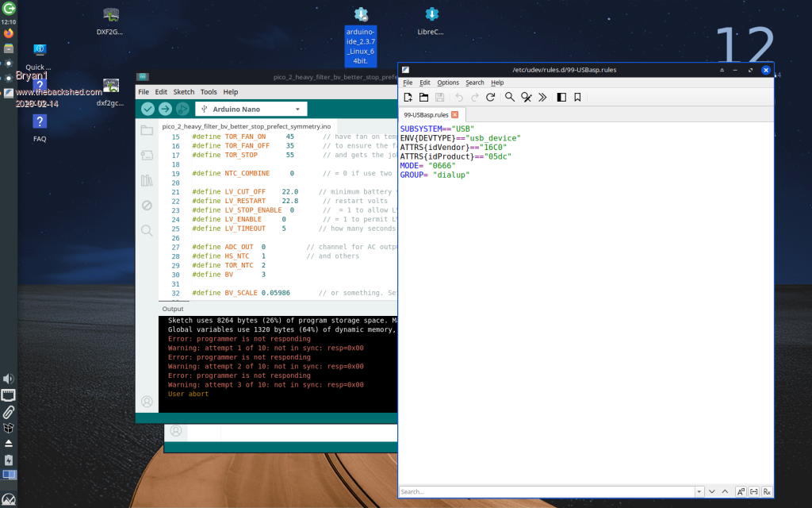Click the find and replace toolbar icon

(526, 97)
